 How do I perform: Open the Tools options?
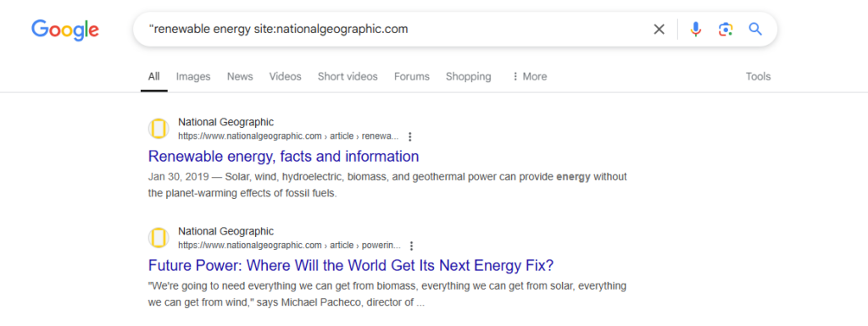[x=758, y=77]
